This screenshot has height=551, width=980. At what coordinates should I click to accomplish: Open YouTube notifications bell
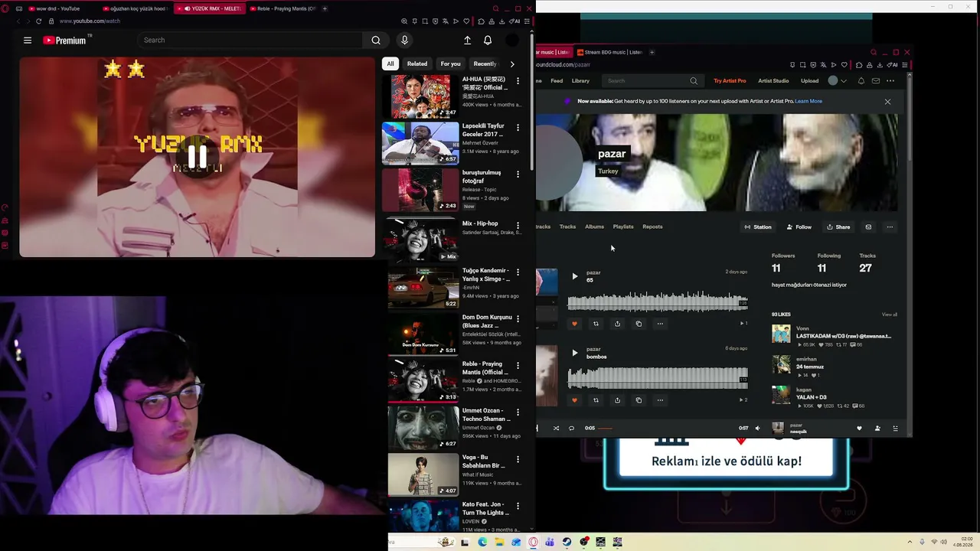tap(488, 41)
